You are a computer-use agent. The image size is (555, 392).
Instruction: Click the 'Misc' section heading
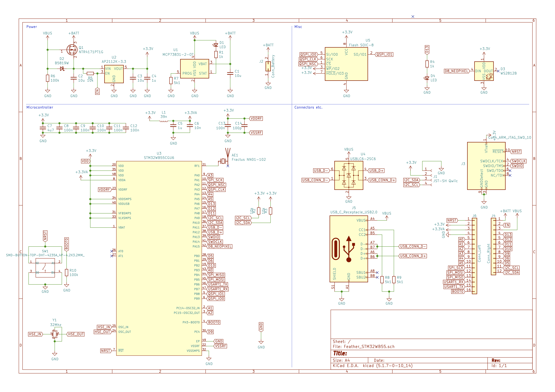298,27
